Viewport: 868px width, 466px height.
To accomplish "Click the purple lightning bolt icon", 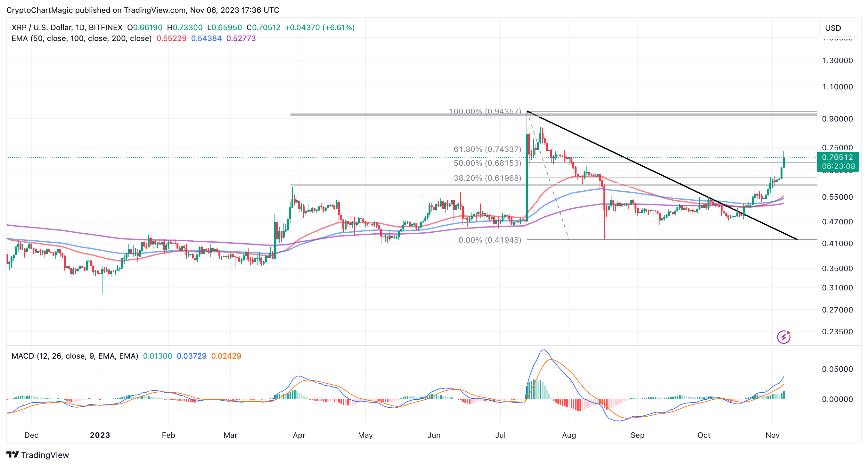I will 783,337.
